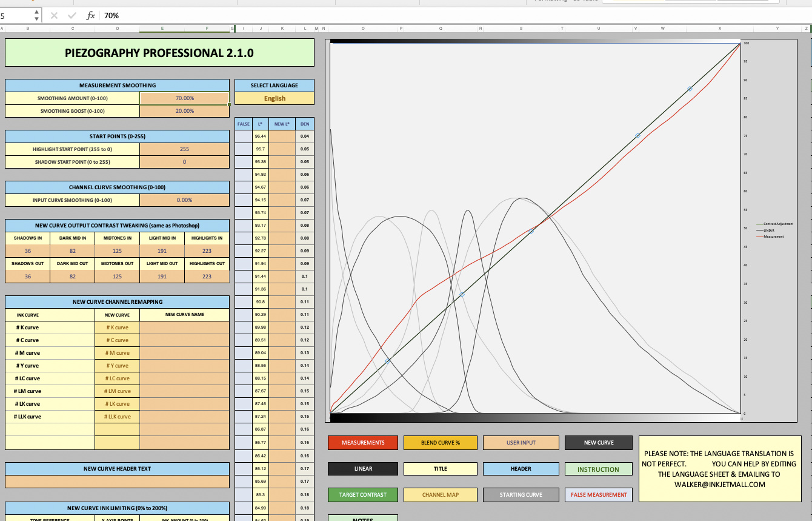Click the New Curve Name cell beside # K curve

[x=185, y=328]
